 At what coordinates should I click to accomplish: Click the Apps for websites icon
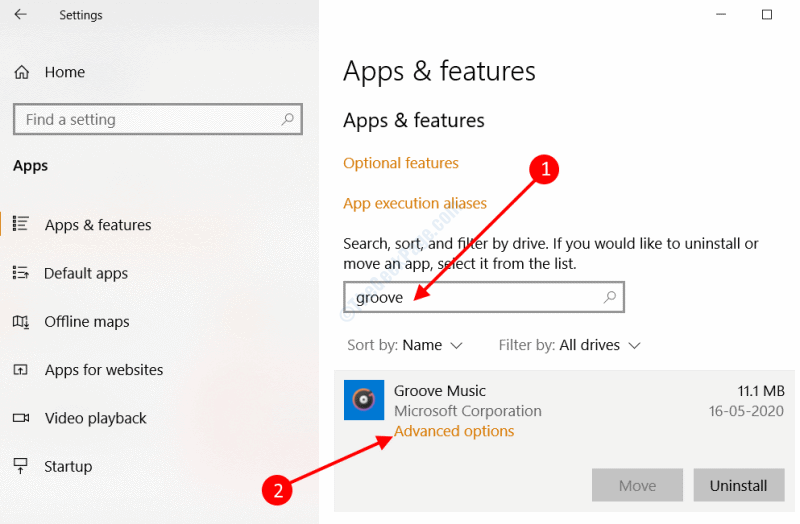20,370
